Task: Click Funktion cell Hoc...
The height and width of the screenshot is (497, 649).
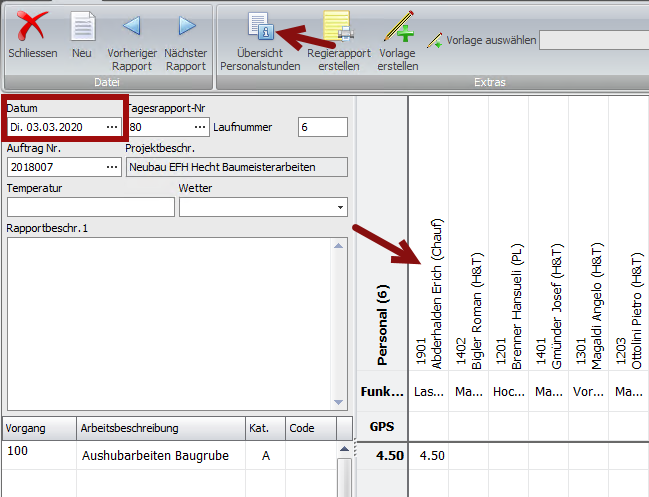Action: pos(509,391)
